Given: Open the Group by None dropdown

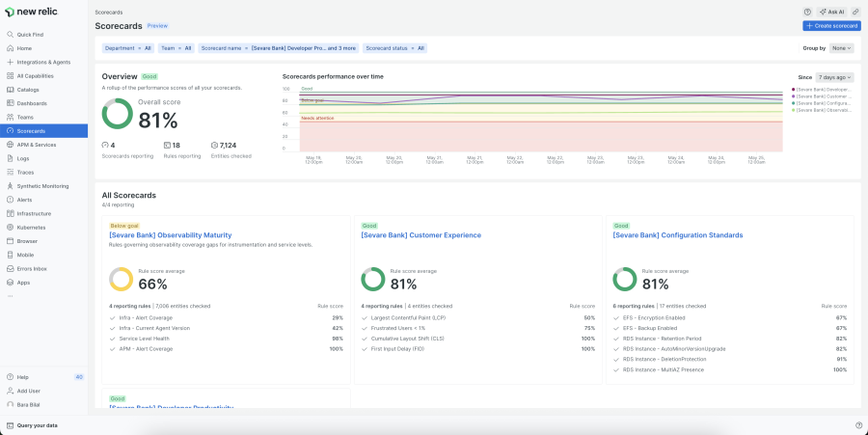Looking at the screenshot, I should (842, 47).
